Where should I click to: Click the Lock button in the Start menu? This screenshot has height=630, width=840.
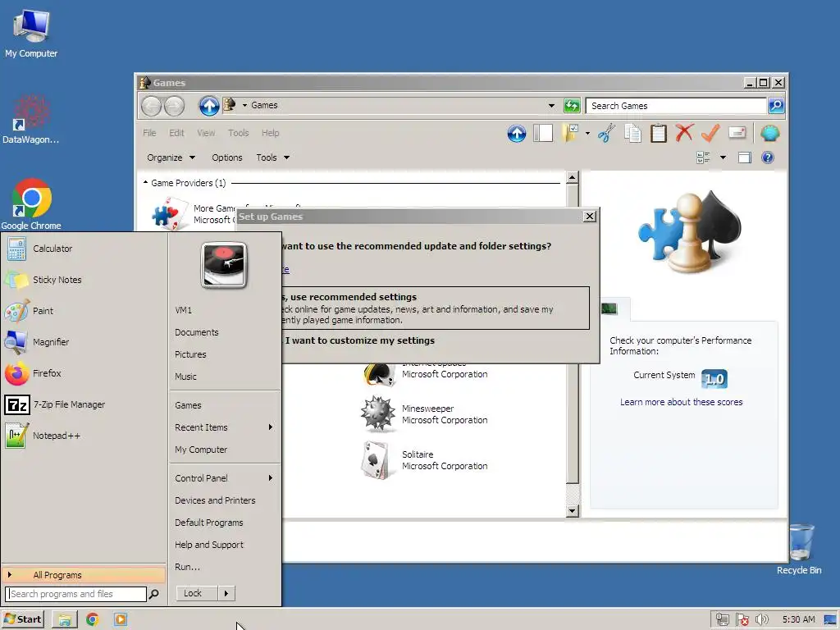tap(197, 594)
